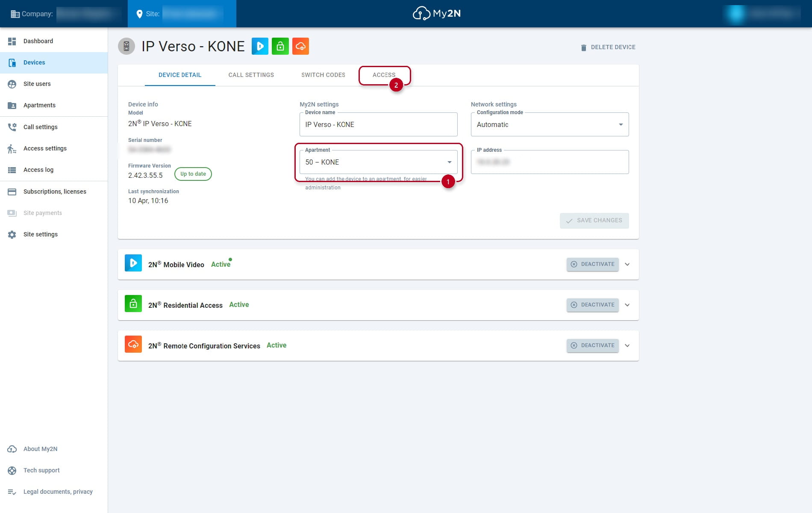Open the Switch Codes tab
The height and width of the screenshot is (513, 812).
click(323, 75)
